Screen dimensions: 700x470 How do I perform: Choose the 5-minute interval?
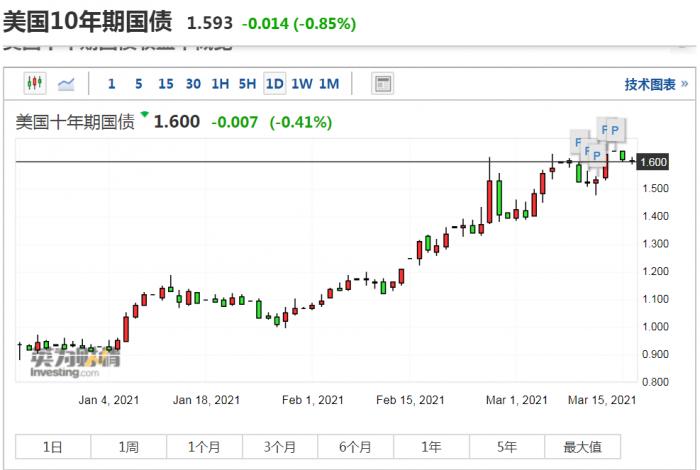click(138, 84)
